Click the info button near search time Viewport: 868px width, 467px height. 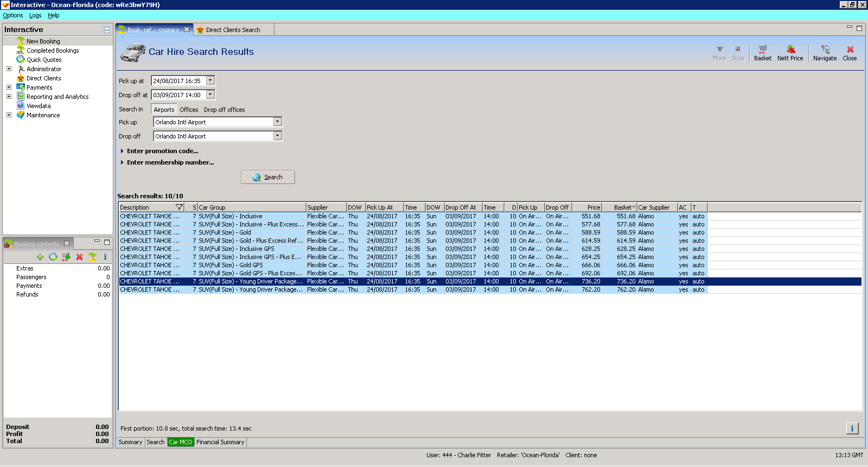[x=852, y=428]
